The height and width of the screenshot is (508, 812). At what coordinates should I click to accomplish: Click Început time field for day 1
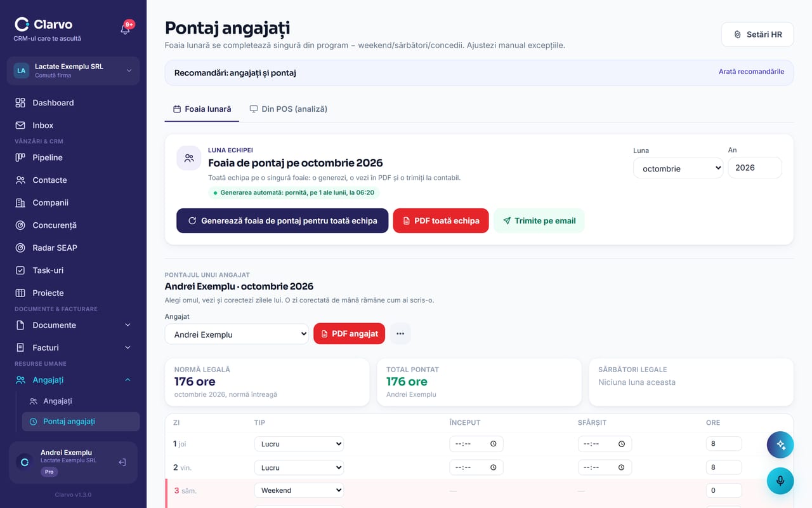click(x=476, y=444)
